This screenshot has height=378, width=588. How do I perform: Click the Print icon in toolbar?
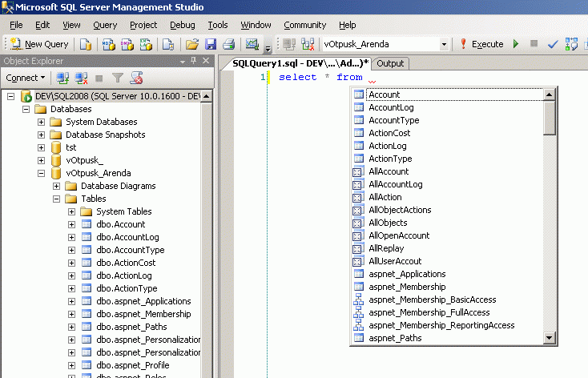point(229,44)
